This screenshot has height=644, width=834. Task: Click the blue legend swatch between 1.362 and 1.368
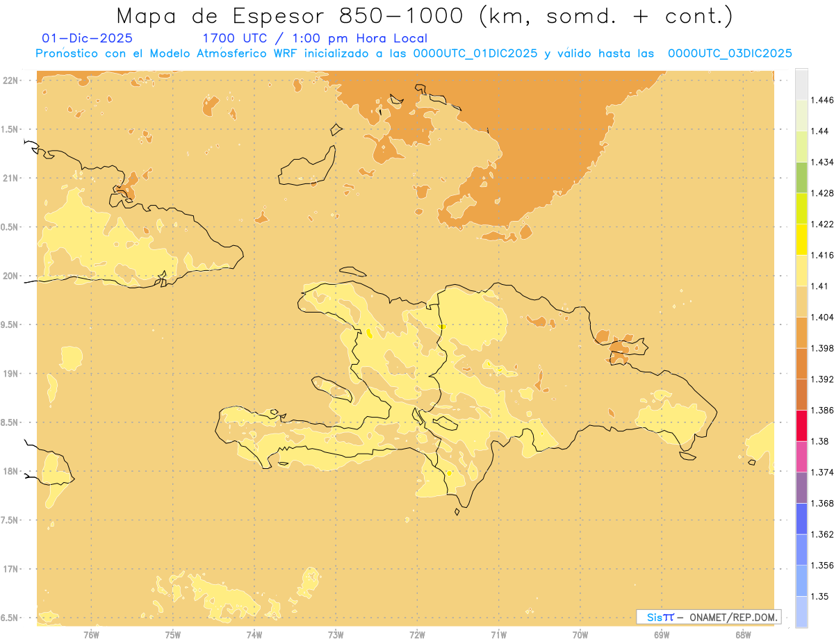(801, 519)
